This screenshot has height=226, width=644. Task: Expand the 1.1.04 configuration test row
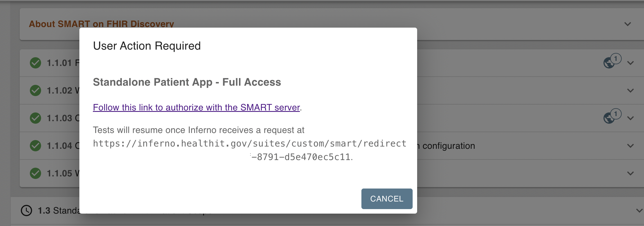pyautogui.click(x=630, y=146)
